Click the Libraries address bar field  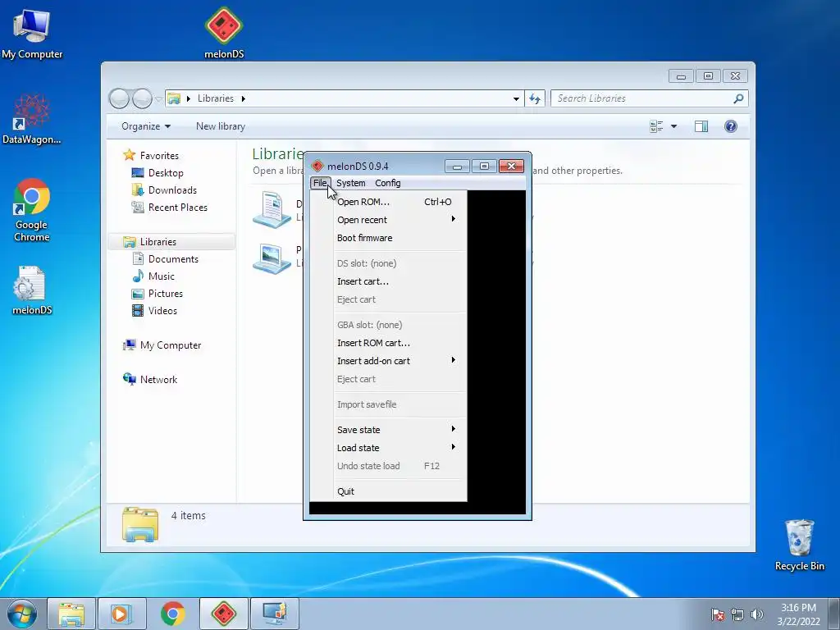click(343, 98)
